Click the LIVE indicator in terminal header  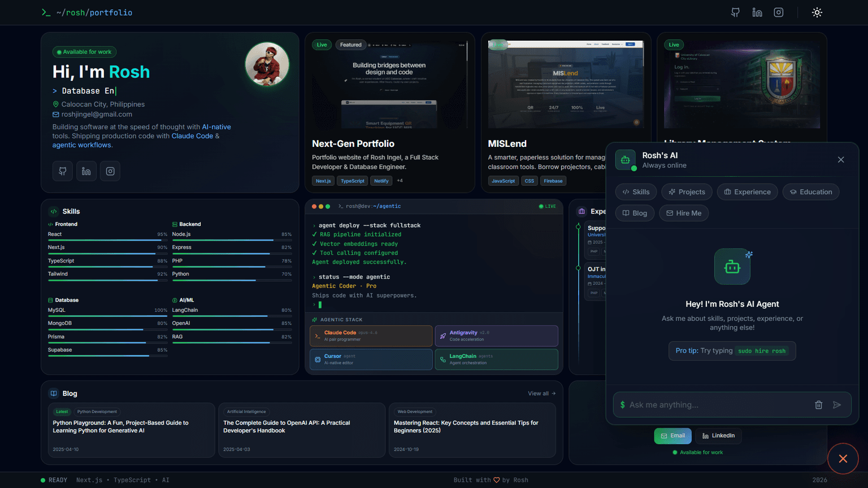tap(548, 206)
